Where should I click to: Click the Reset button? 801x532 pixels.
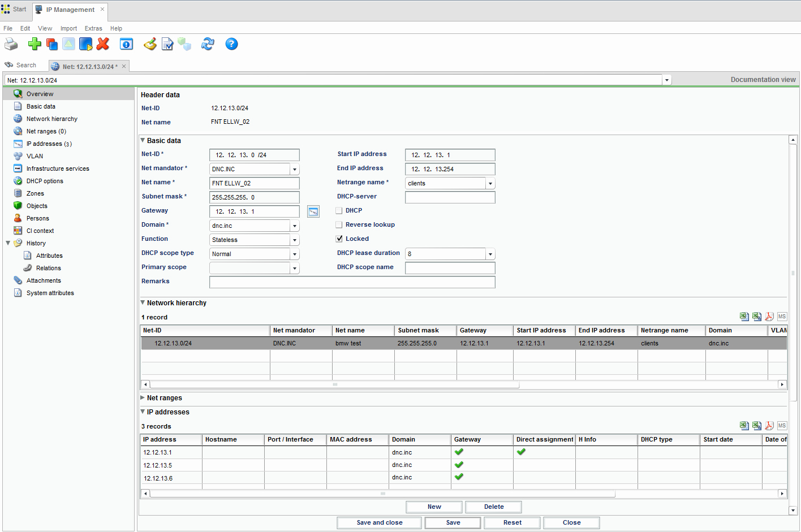(513, 523)
